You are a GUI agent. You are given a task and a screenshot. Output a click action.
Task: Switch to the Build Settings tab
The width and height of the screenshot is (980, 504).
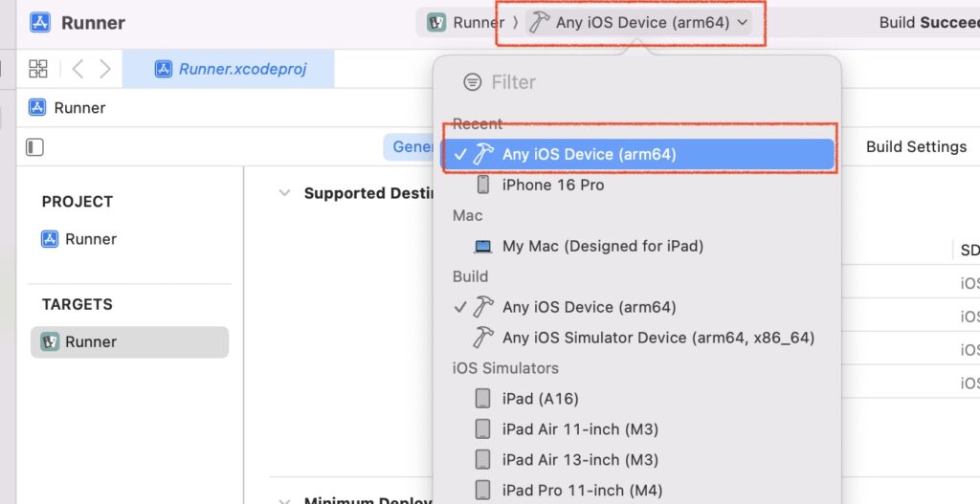pyautogui.click(x=916, y=146)
